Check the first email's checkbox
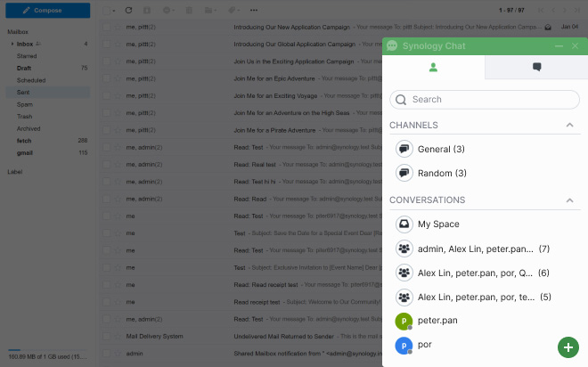Viewport: 588px width, 367px height. [106, 27]
